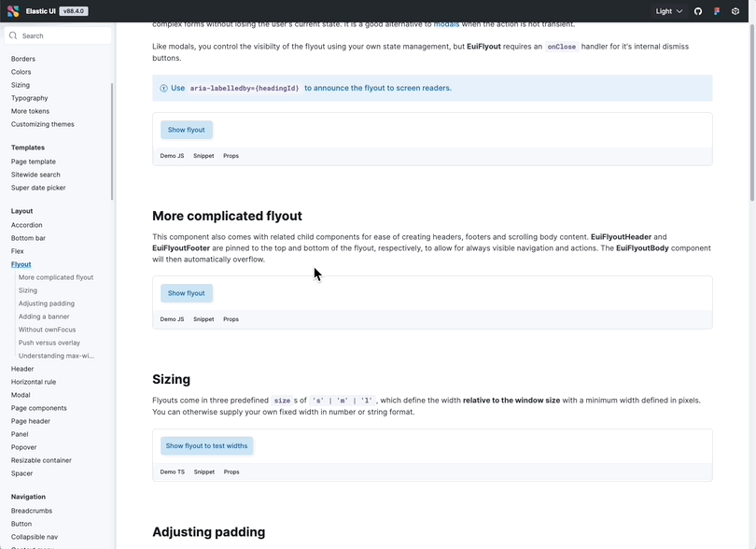Open the Props tab of the Sizing demo
756x549 pixels.
231,472
